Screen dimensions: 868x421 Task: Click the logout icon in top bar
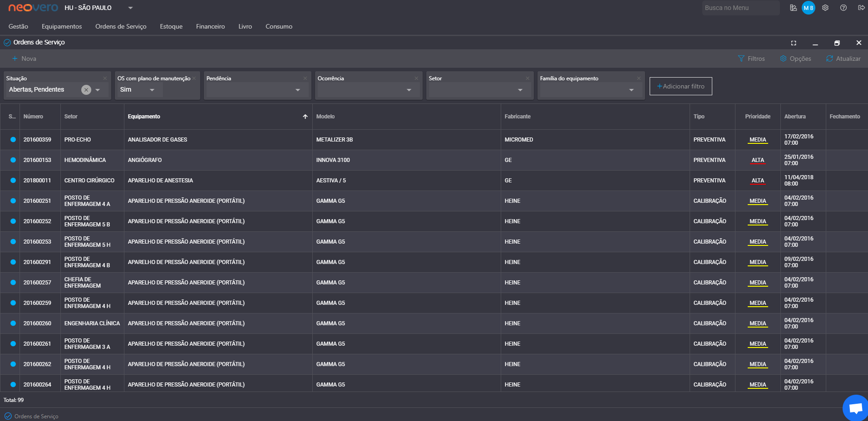[x=861, y=8]
